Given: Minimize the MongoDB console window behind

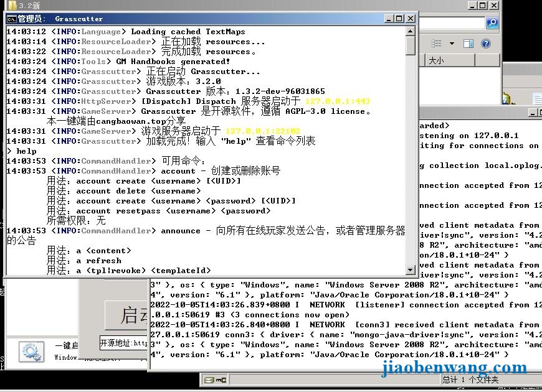Looking at the screenshot, I should pos(533,113).
